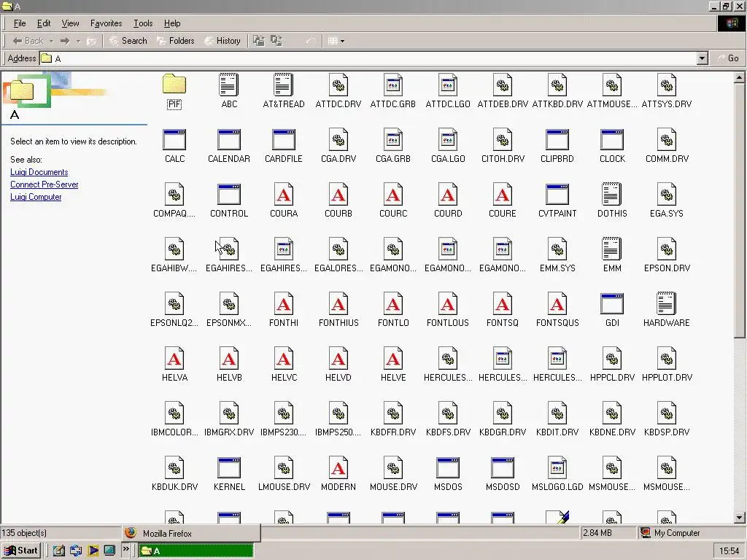Open the Tools menu
The height and width of the screenshot is (560, 747).
click(x=143, y=23)
